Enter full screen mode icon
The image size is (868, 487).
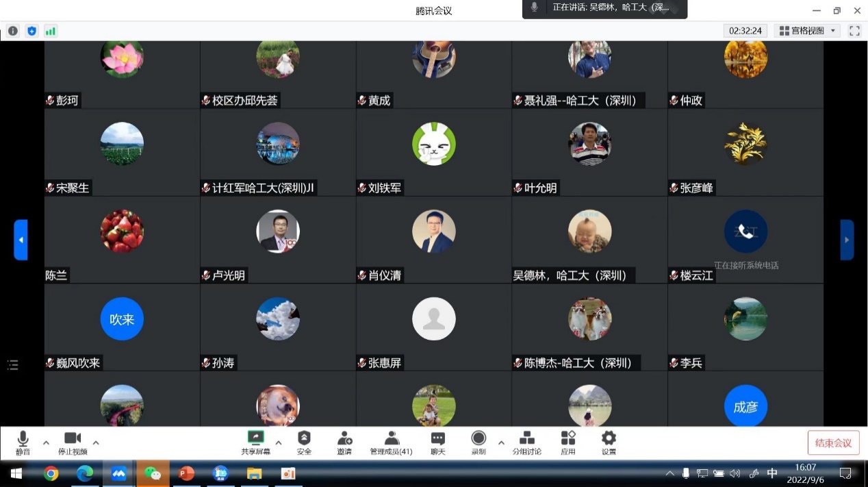point(854,31)
